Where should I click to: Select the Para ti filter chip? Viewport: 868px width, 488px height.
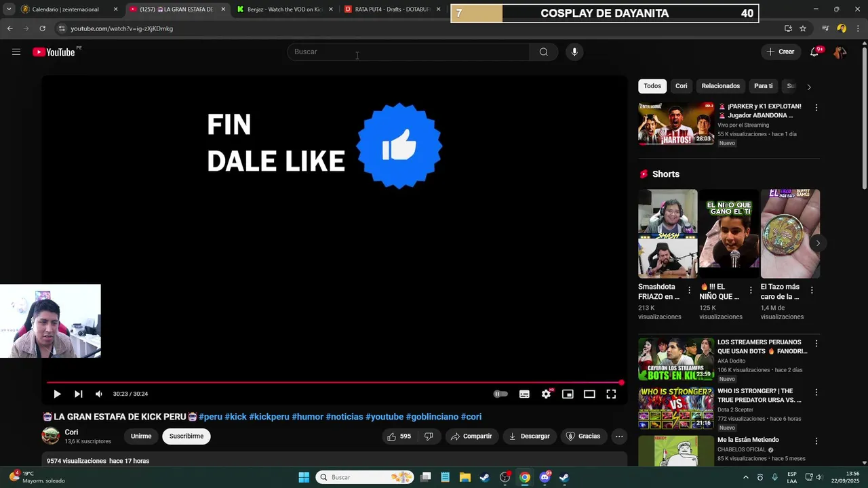[764, 86]
